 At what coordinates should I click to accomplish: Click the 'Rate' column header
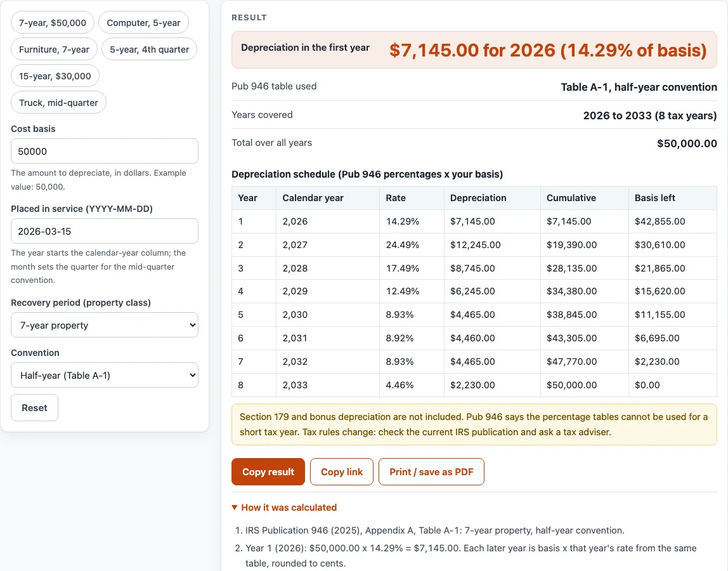412,198
